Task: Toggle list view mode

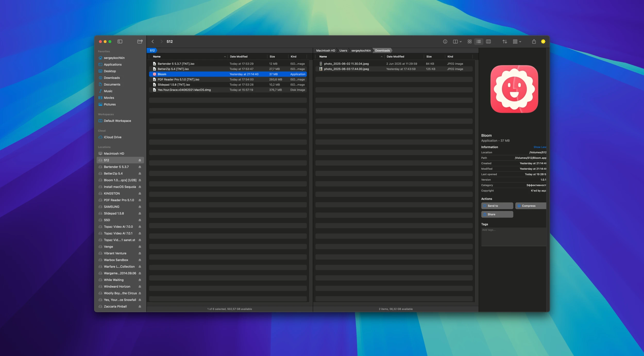Action: 479,41
